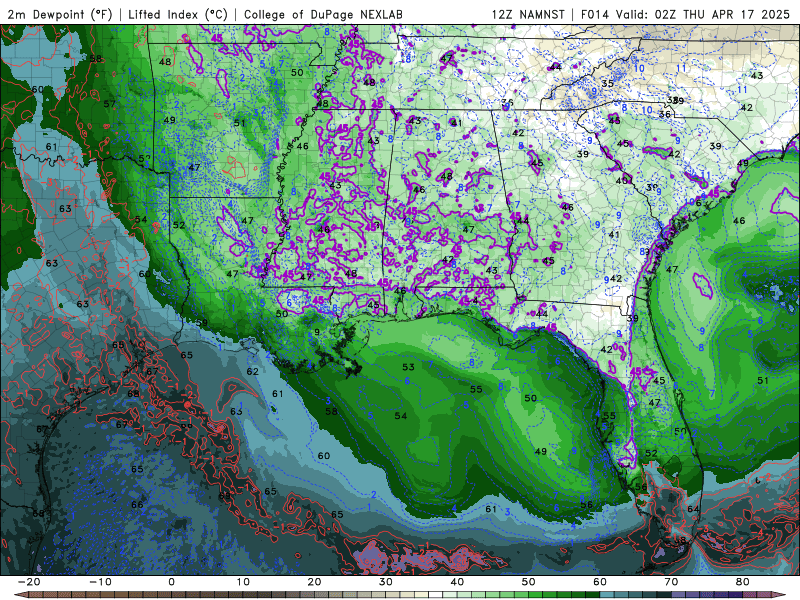
Task: Click the -20 label on the color scale
Action: point(29,582)
